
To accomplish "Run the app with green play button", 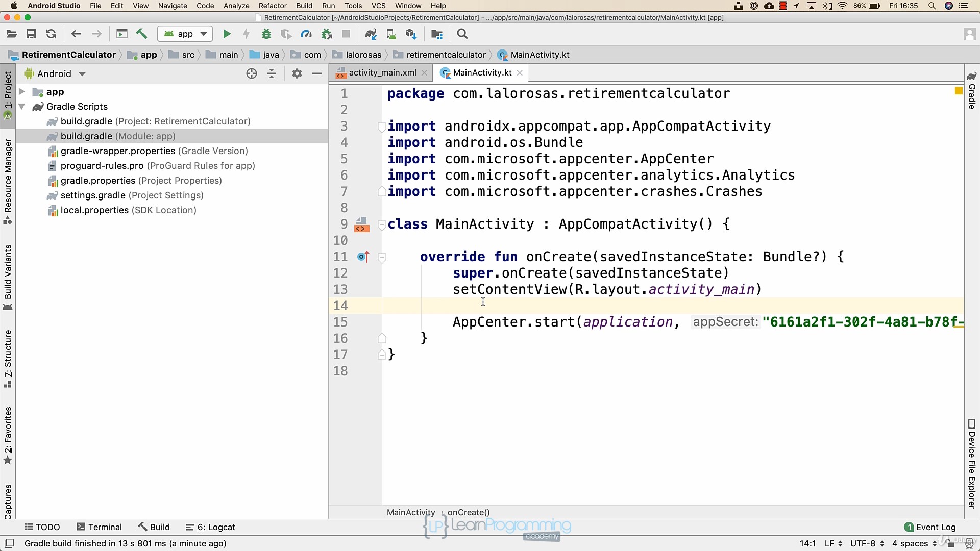I will [x=227, y=34].
